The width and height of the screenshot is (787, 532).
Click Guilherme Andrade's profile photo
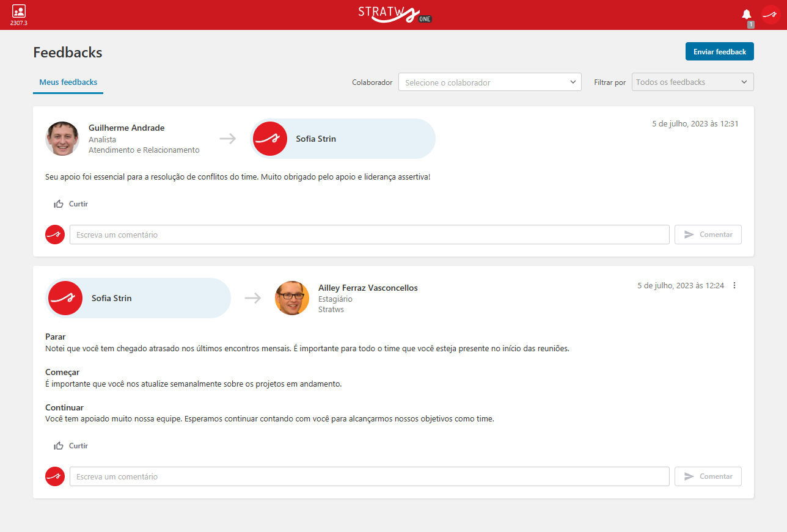(62, 139)
